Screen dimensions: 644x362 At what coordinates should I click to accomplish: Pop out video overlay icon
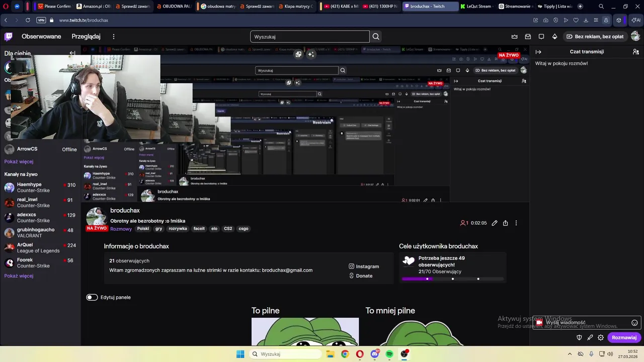coord(298,54)
